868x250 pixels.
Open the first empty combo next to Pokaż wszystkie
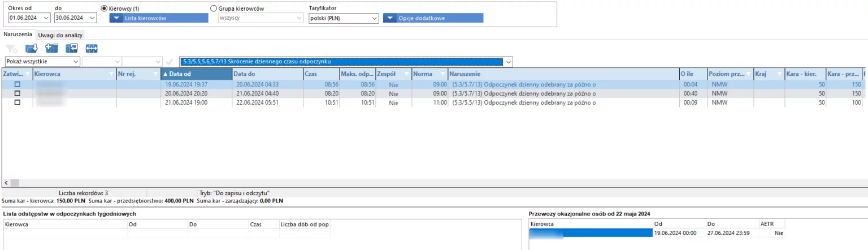(x=102, y=62)
